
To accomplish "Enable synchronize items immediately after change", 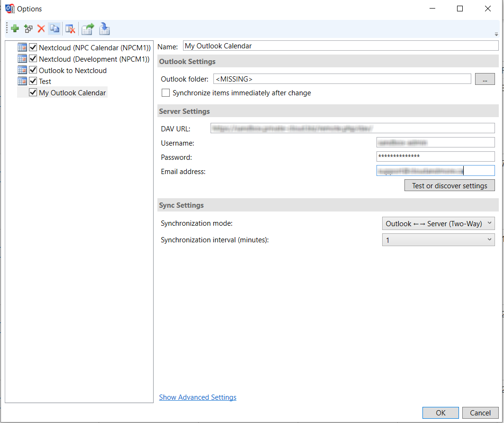I will [x=165, y=93].
